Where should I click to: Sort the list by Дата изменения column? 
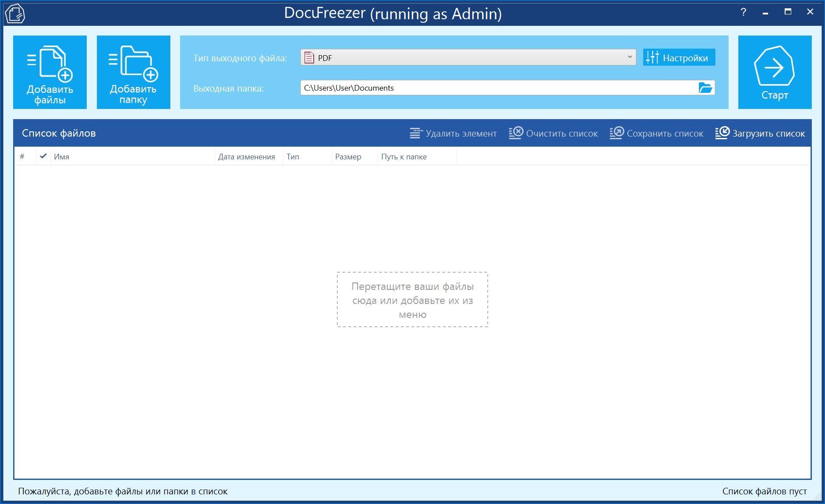249,156
